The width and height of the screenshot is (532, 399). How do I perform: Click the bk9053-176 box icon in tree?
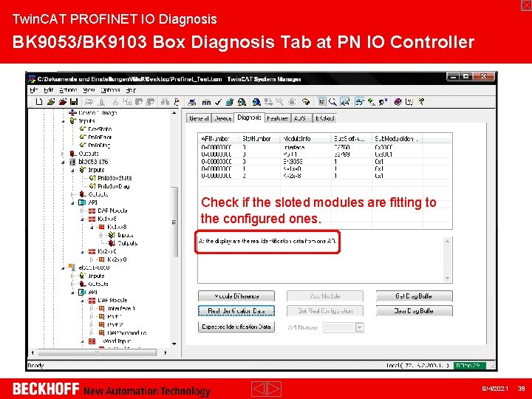click(72, 162)
